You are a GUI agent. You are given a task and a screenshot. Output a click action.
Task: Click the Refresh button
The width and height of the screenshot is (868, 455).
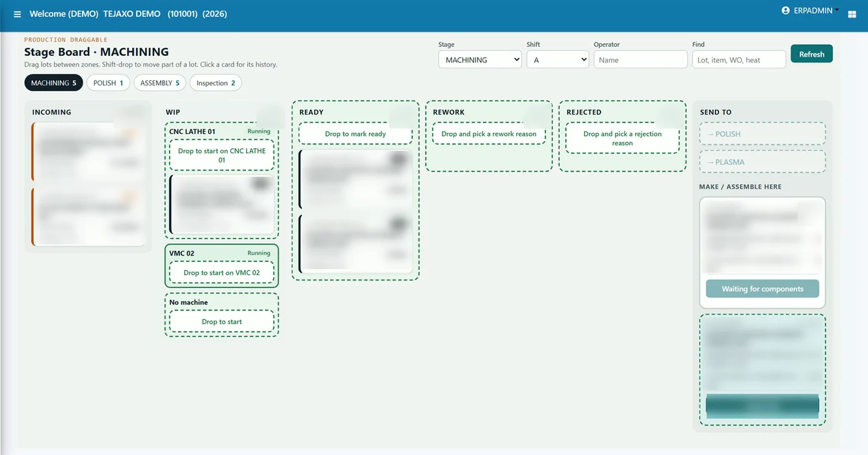[x=811, y=54]
